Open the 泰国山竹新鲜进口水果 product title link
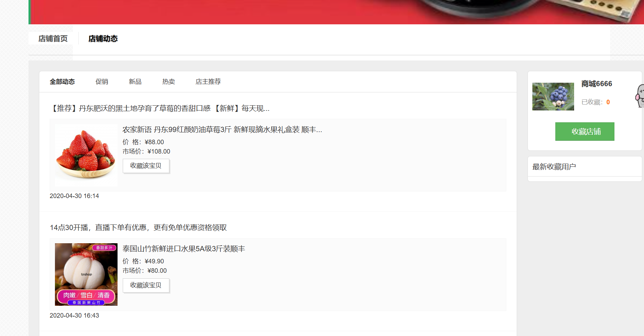Viewport: 644px width, 336px height. [184, 249]
